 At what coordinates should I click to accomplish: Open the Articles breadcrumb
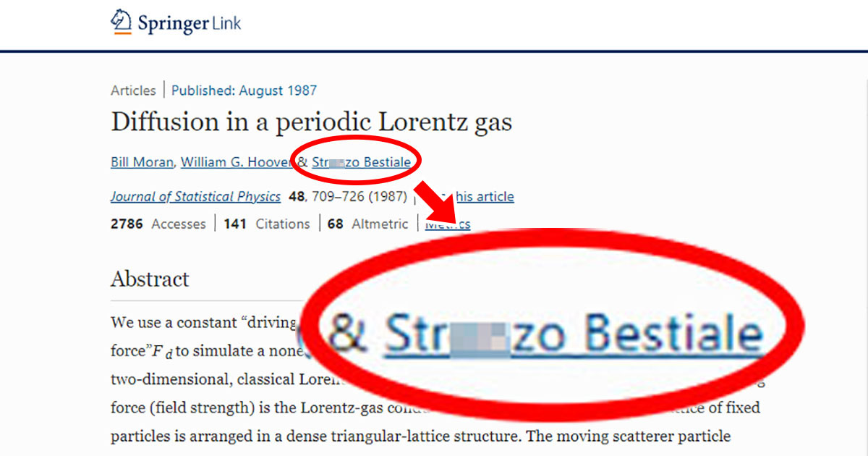click(133, 90)
